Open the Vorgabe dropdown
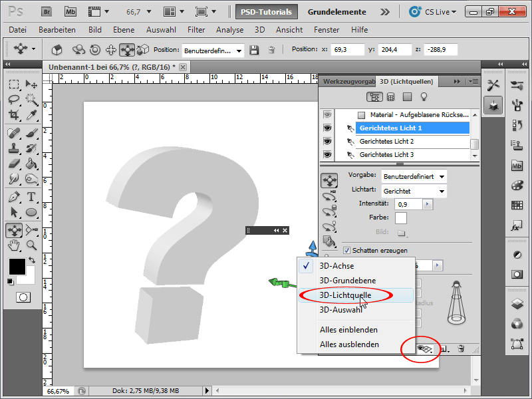 click(414, 176)
